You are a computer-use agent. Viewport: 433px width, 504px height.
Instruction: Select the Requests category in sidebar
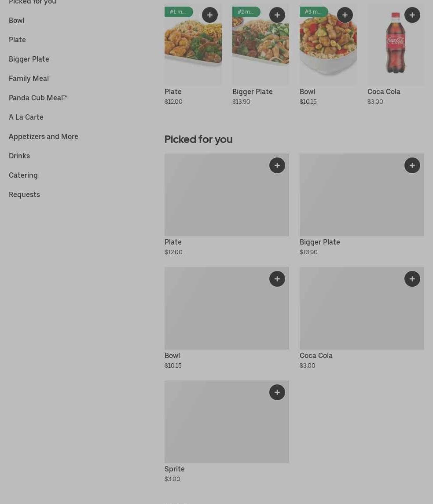click(25, 194)
